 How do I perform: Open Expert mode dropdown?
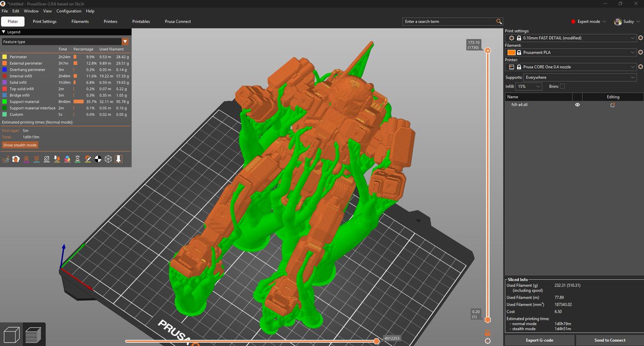point(588,21)
